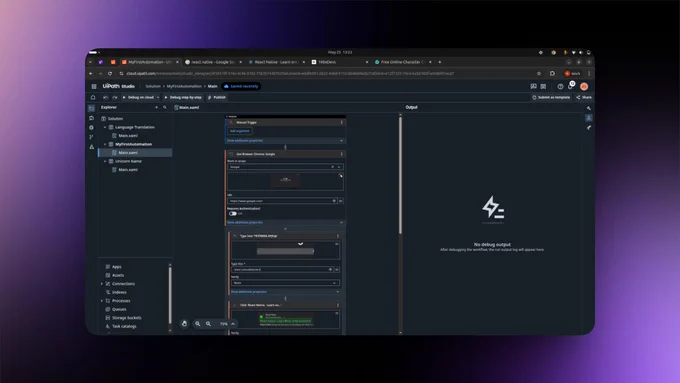Open the 70% zoom level menu
The width and height of the screenshot is (680, 383).
click(x=227, y=324)
